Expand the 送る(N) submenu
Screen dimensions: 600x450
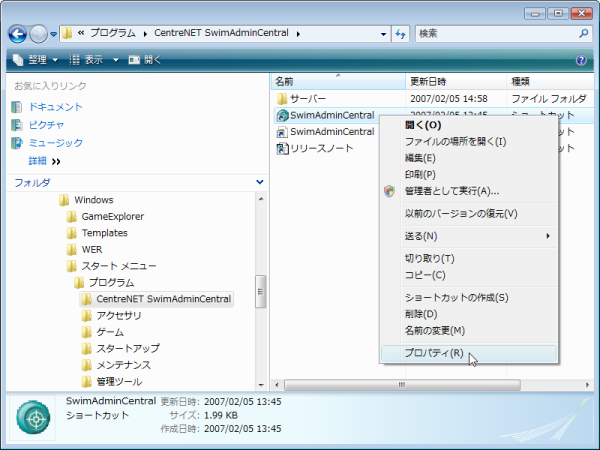468,236
